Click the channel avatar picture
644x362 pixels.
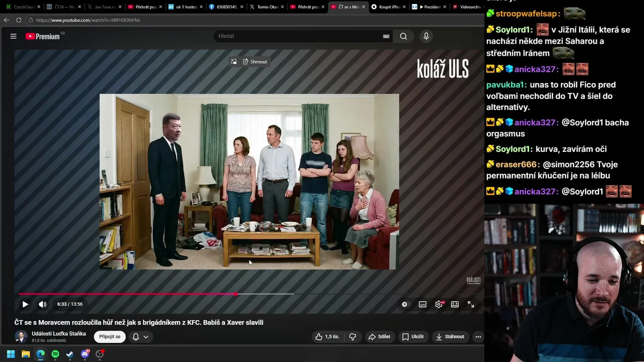click(x=21, y=337)
